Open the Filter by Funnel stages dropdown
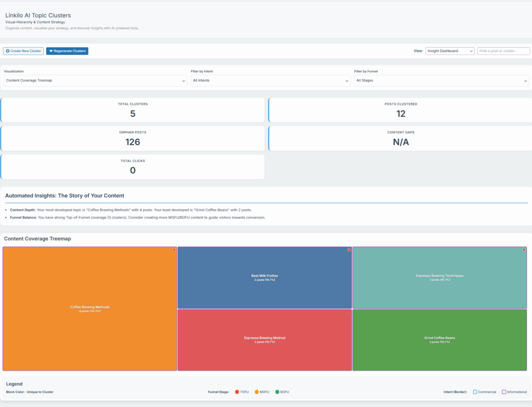 pyautogui.click(x=441, y=80)
